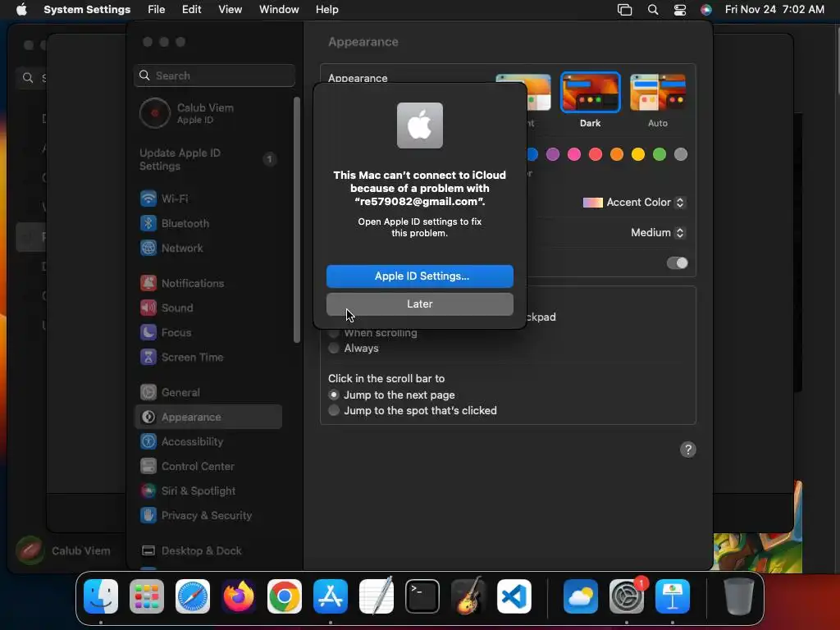Open the File menu
This screenshot has width=840, height=630.
pos(157,10)
